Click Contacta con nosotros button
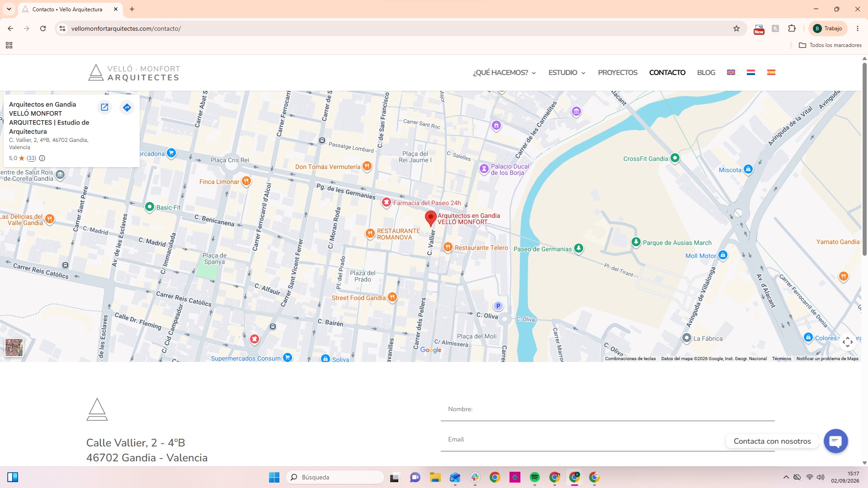 pyautogui.click(x=772, y=441)
